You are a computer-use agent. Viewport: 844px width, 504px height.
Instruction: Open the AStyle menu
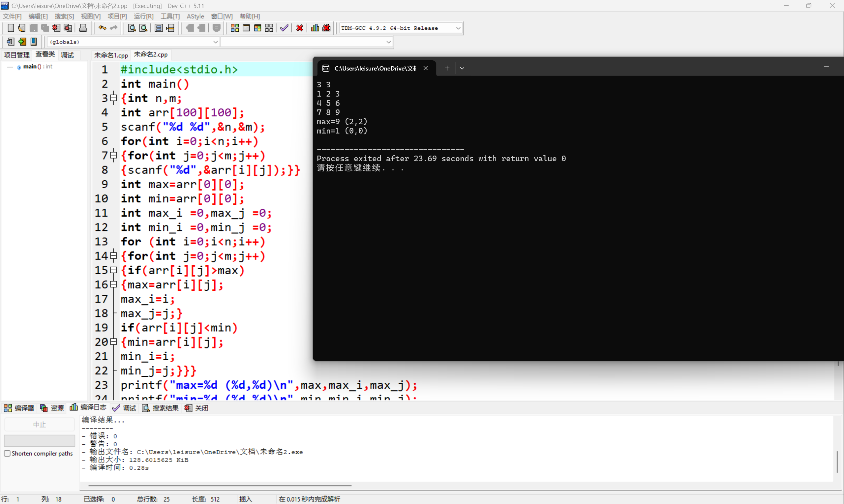(x=195, y=16)
